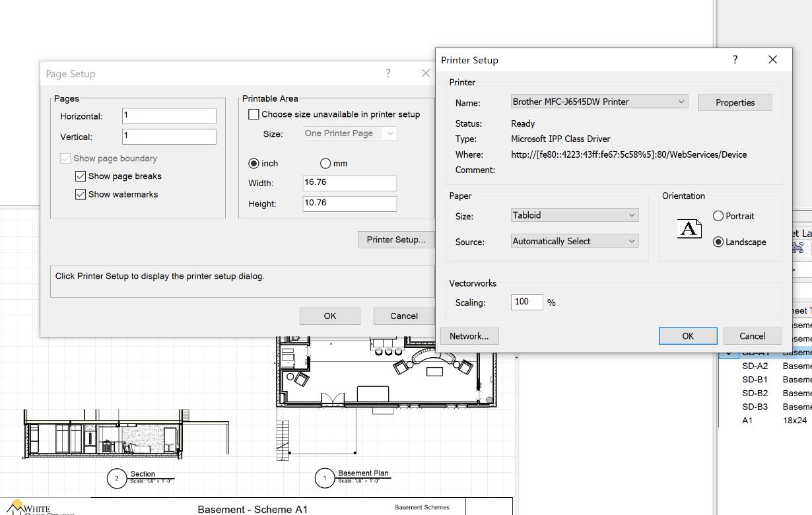Viewport: 812px width, 515px height.
Task: Click the printer Properties button
Action: tap(735, 102)
